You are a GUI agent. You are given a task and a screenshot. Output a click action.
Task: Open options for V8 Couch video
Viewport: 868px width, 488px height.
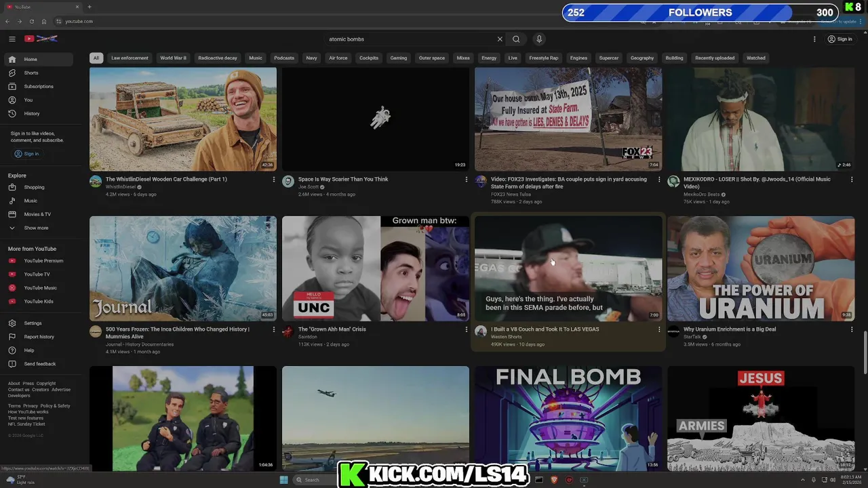pos(659,329)
